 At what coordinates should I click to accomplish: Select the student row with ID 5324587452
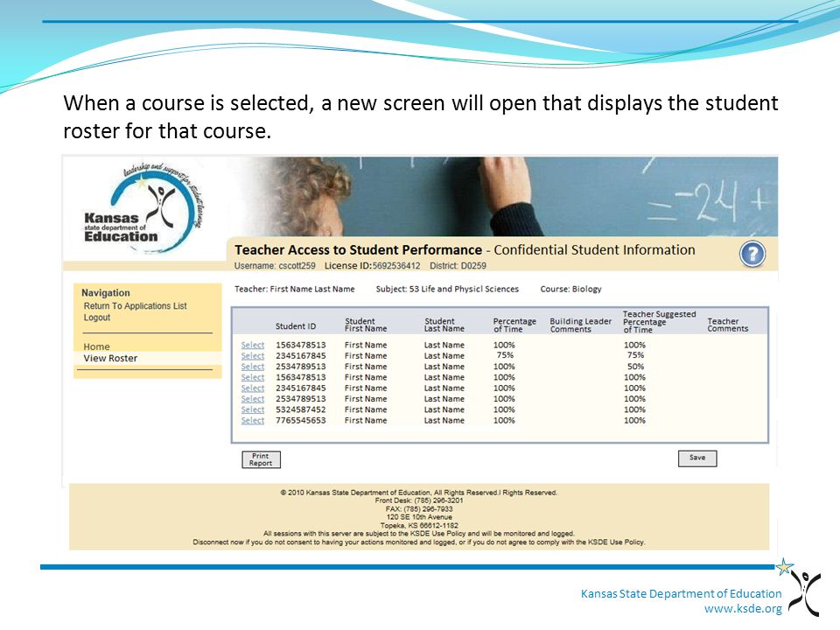pyautogui.click(x=252, y=409)
